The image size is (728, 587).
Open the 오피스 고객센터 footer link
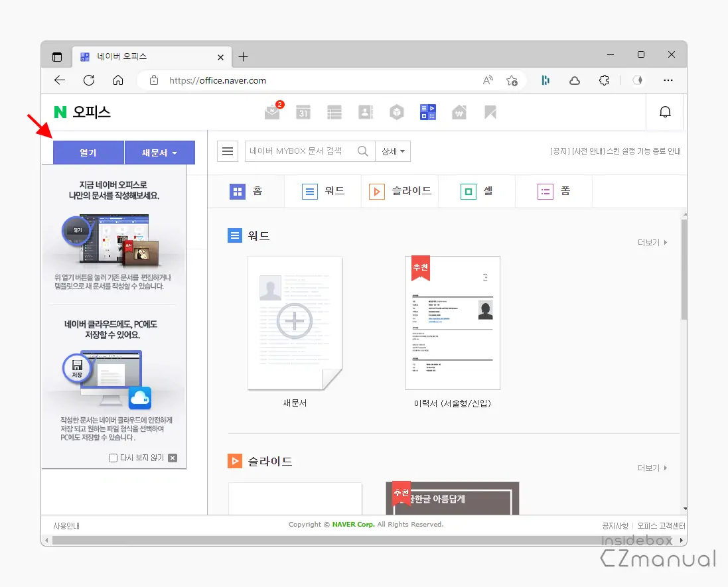point(661,526)
